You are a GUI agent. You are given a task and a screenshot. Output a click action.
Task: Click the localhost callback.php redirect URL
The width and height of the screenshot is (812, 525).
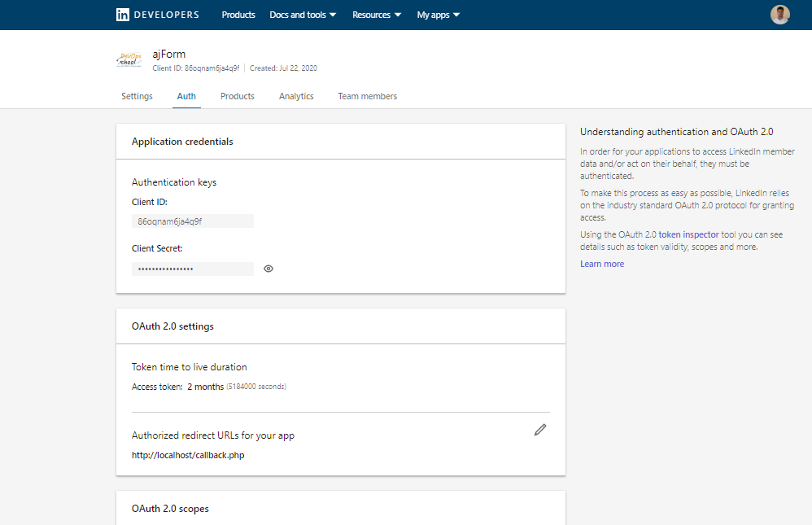tap(188, 455)
